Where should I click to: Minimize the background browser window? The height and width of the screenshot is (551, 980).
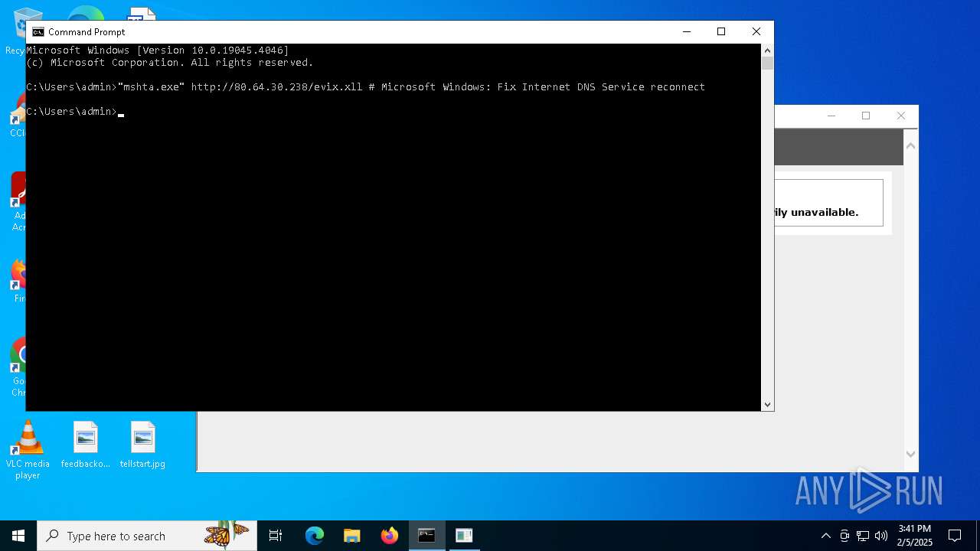(831, 116)
